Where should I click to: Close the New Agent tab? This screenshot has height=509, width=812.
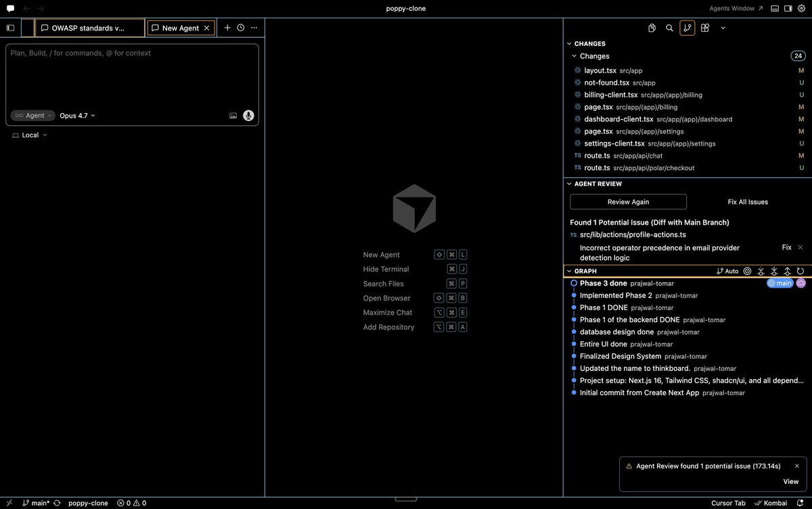pos(206,28)
